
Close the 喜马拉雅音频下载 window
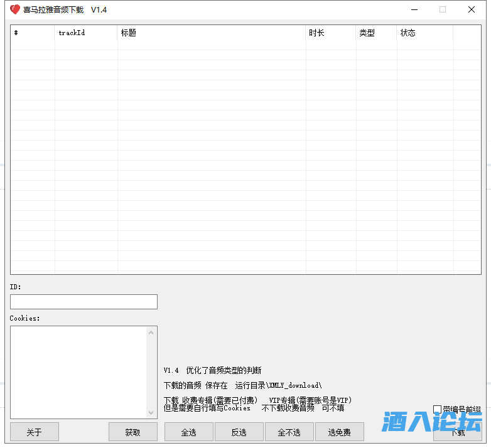tap(472, 9)
